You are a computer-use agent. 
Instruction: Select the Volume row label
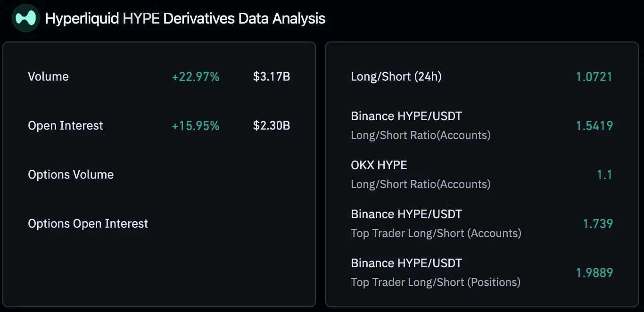tap(48, 77)
